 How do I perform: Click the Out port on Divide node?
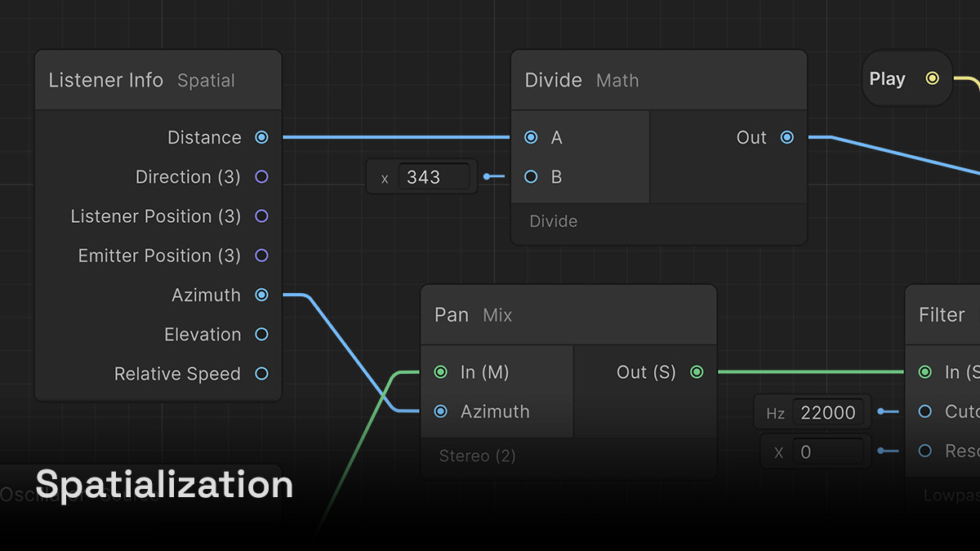[787, 137]
